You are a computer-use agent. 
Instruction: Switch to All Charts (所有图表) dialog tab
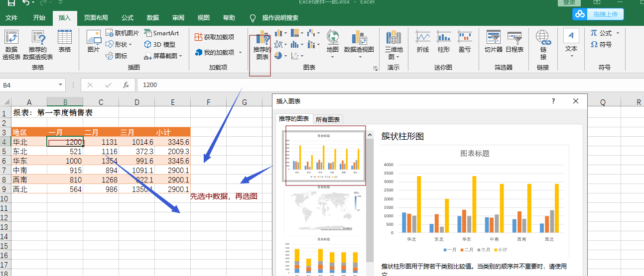[328, 119]
